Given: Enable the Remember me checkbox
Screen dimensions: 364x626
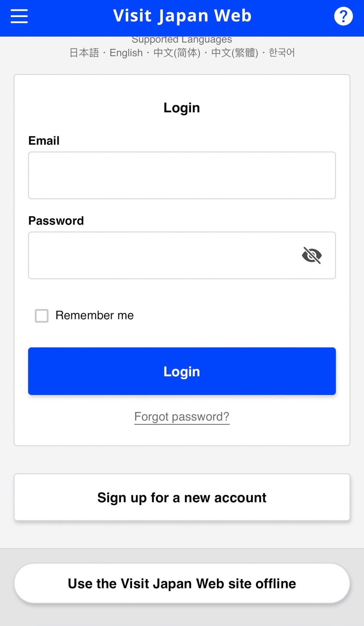Looking at the screenshot, I should 41,316.
